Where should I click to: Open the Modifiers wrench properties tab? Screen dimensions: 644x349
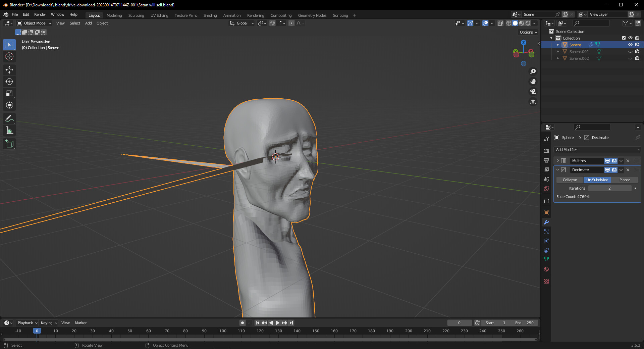click(546, 222)
